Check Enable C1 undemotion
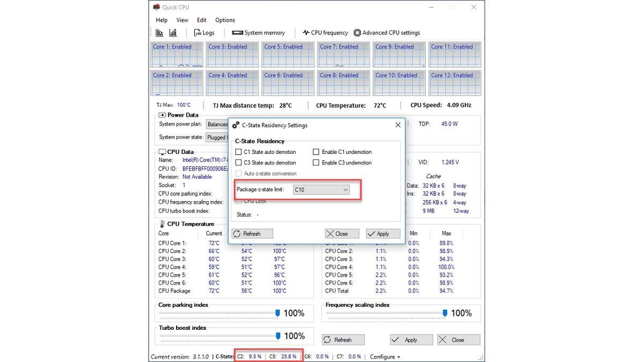The height and width of the screenshot is (362, 644). (316, 152)
